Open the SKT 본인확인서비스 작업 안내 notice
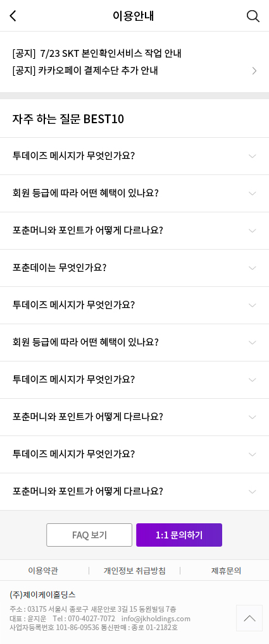The height and width of the screenshot is (644, 269). (97, 53)
